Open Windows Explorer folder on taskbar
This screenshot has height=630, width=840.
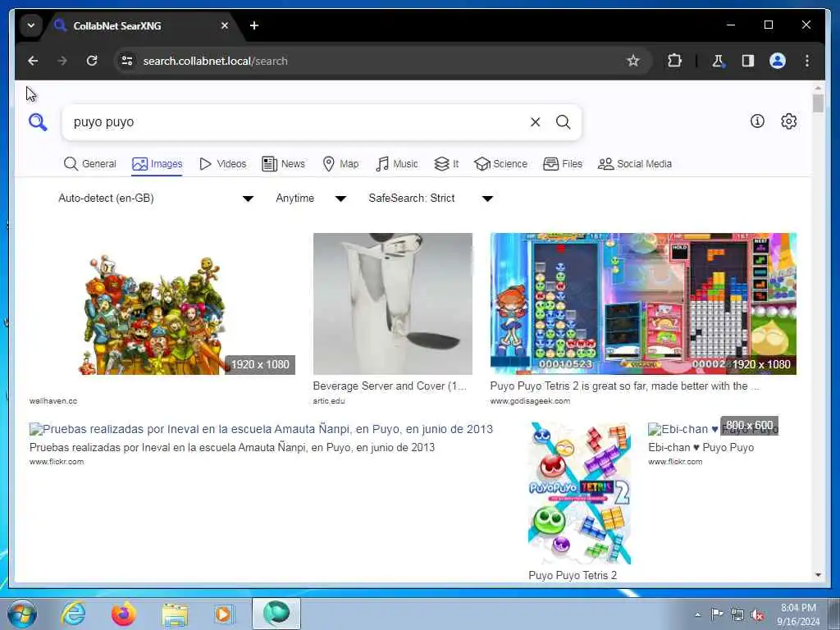coord(175,614)
